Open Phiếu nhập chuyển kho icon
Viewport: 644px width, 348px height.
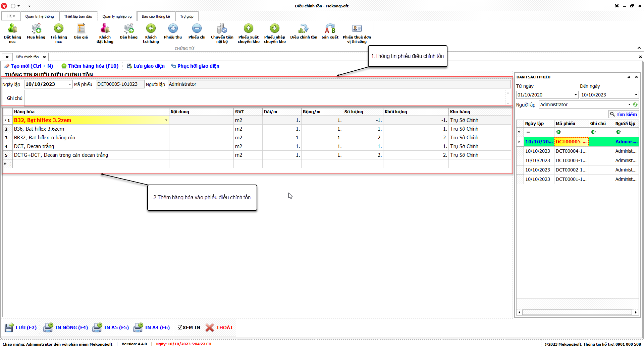pos(275,28)
